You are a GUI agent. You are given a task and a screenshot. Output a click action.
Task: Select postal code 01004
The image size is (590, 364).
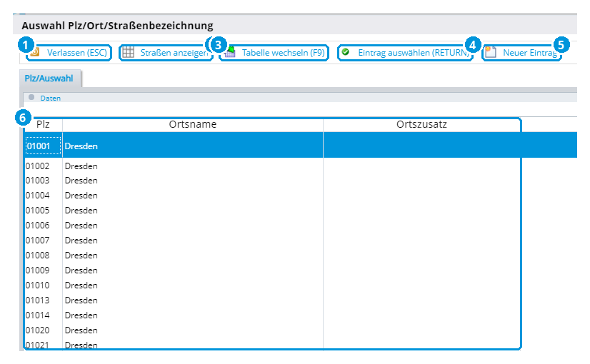pyautogui.click(x=38, y=196)
